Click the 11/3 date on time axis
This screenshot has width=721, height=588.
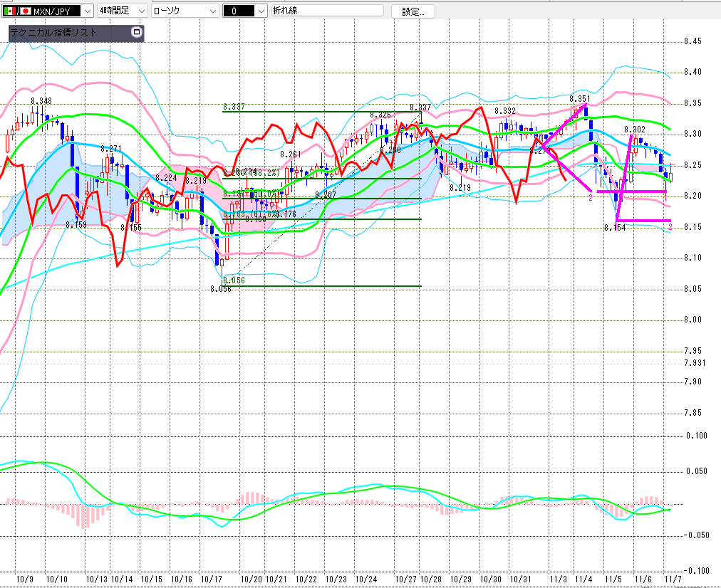tap(558, 579)
